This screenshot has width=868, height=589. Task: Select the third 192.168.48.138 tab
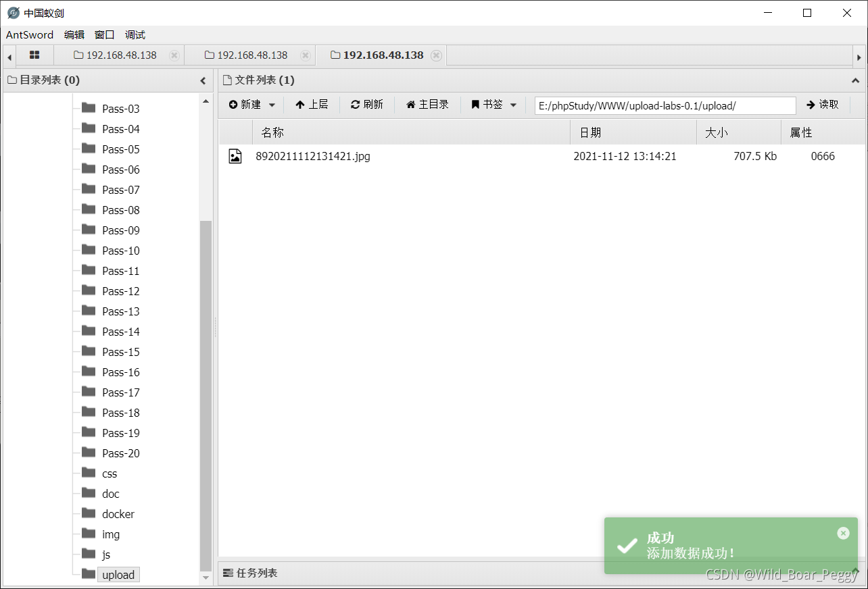coord(377,55)
